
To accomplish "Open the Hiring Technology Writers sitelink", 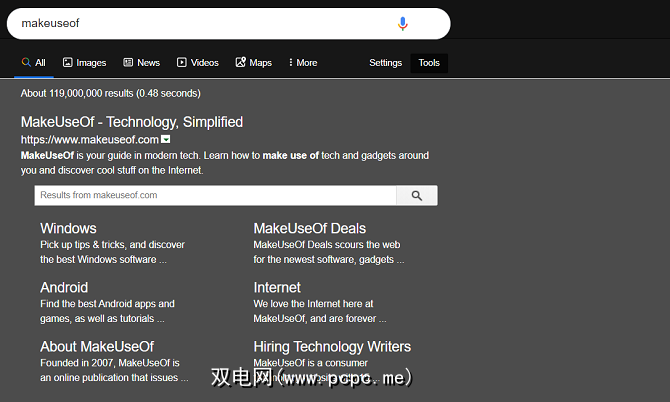I will click(332, 346).
